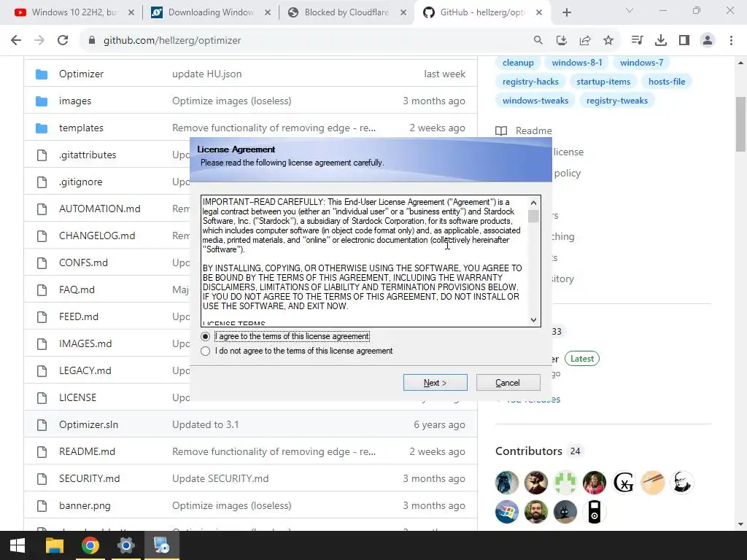747x560 pixels.
Task: Click the license text scroll down arrow
Action: (x=533, y=320)
